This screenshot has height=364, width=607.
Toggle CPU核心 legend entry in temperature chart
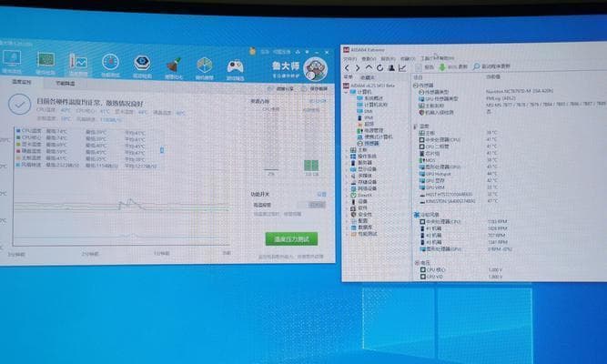tap(29, 137)
